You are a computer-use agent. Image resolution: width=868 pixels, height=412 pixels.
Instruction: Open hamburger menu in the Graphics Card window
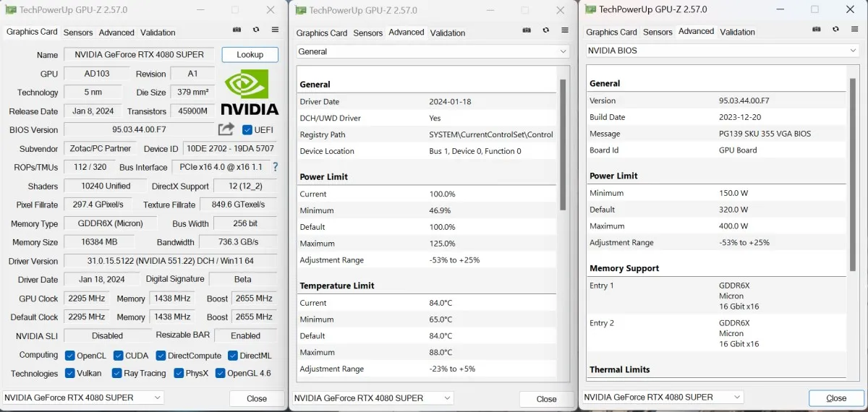276,30
